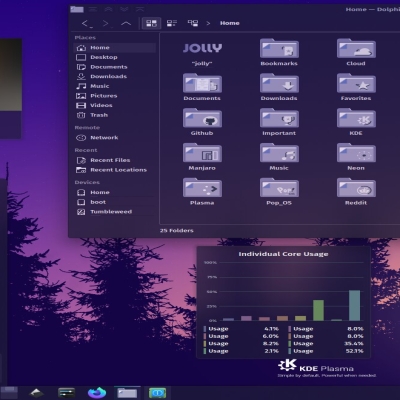
Task: Click the "25 Folders" status bar text
Action: pos(177,230)
